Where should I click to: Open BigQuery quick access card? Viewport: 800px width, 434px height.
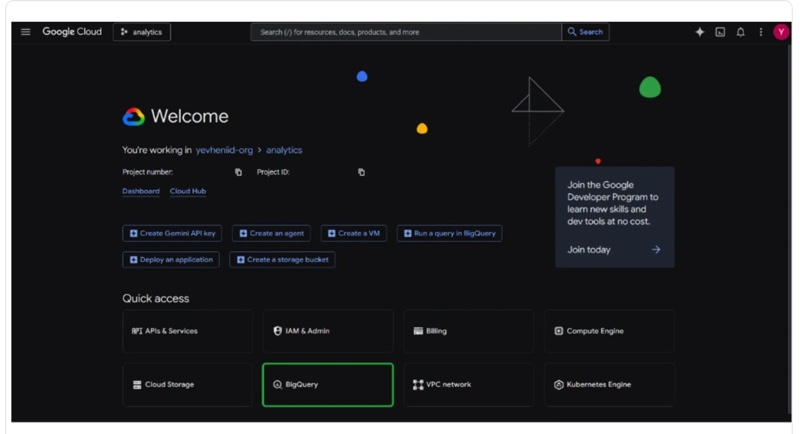[328, 385]
